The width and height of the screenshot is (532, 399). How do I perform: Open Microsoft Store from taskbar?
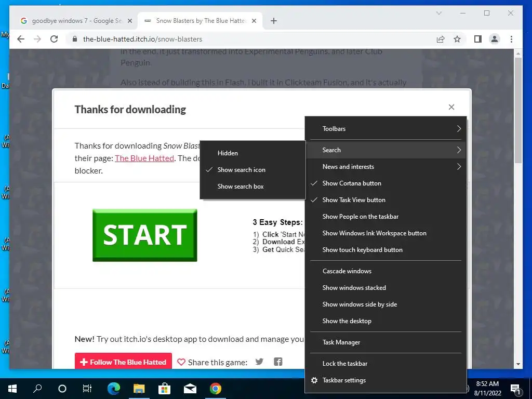[164, 389]
